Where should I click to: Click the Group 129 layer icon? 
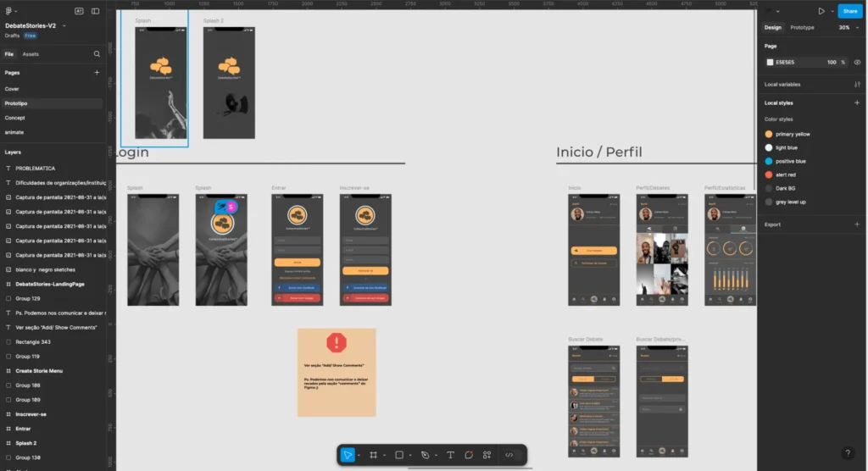(x=8, y=298)
